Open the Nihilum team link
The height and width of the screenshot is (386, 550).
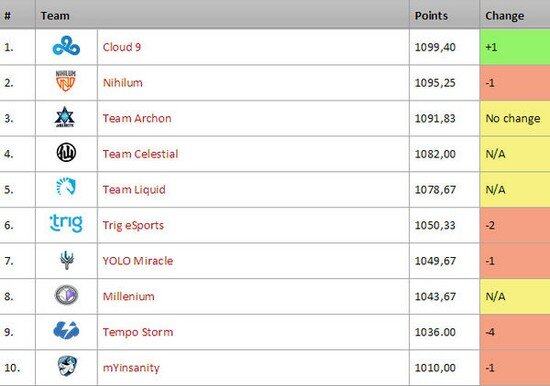point(123,83)
